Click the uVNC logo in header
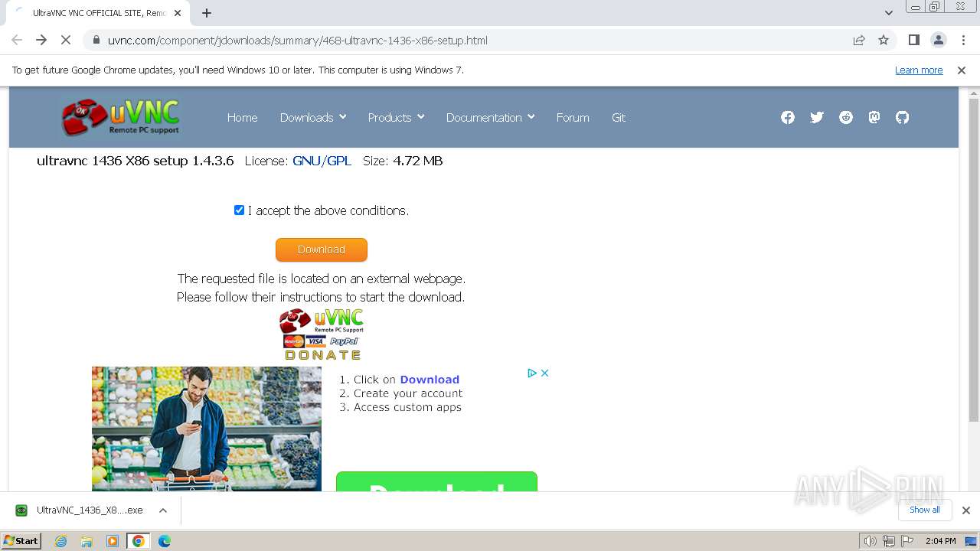980x551 pixels. tap(120, 117)
